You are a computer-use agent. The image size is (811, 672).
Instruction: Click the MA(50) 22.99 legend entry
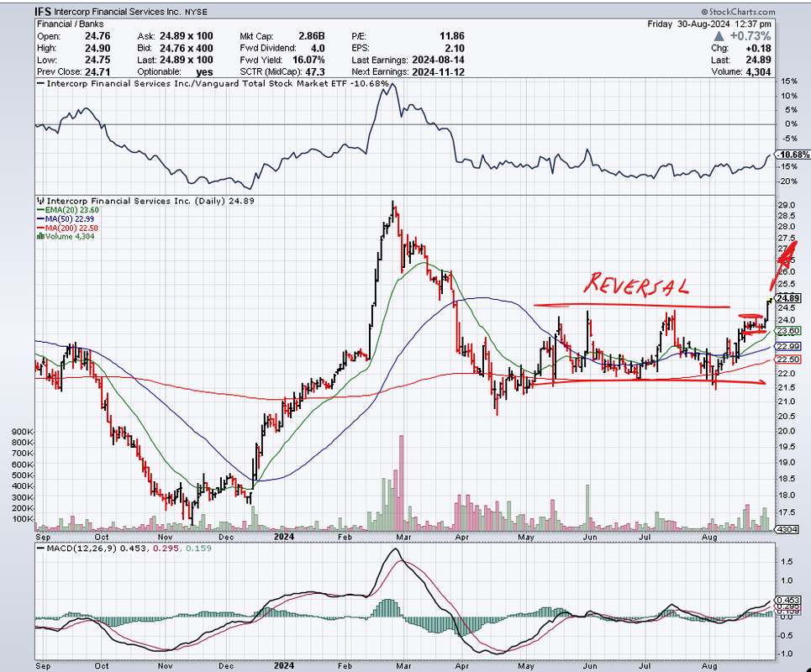tap(66, 218)
